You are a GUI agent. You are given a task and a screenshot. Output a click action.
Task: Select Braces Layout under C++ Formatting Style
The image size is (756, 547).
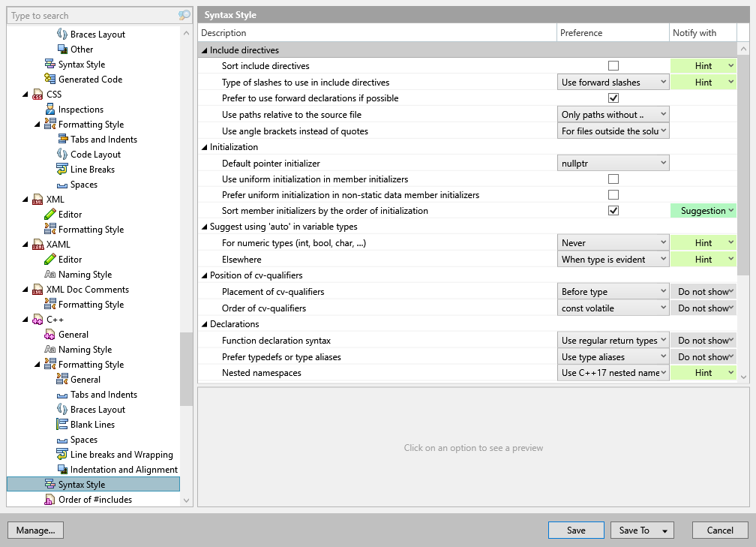tap(62, 409)
